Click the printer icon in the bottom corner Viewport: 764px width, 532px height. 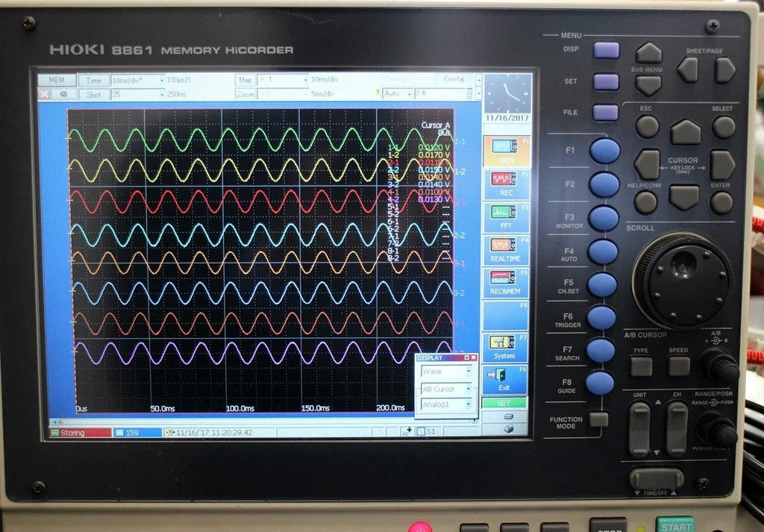[x=508, y=429]
